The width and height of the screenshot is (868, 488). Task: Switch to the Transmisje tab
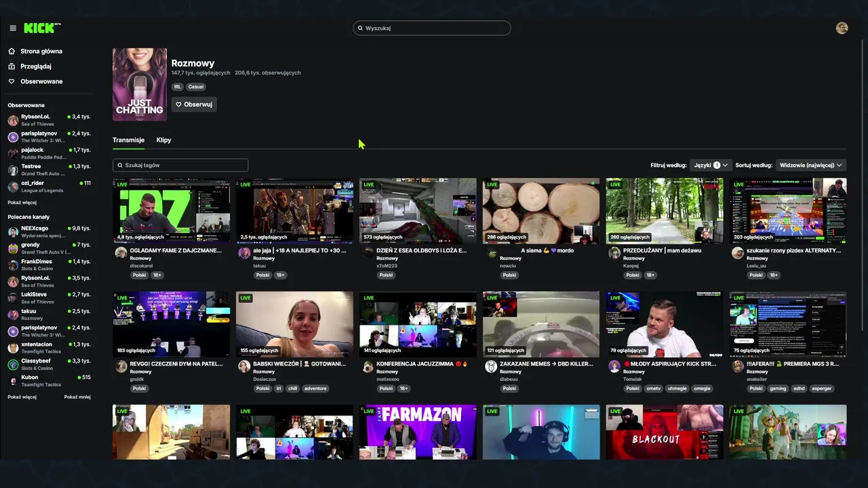[128, 140]
